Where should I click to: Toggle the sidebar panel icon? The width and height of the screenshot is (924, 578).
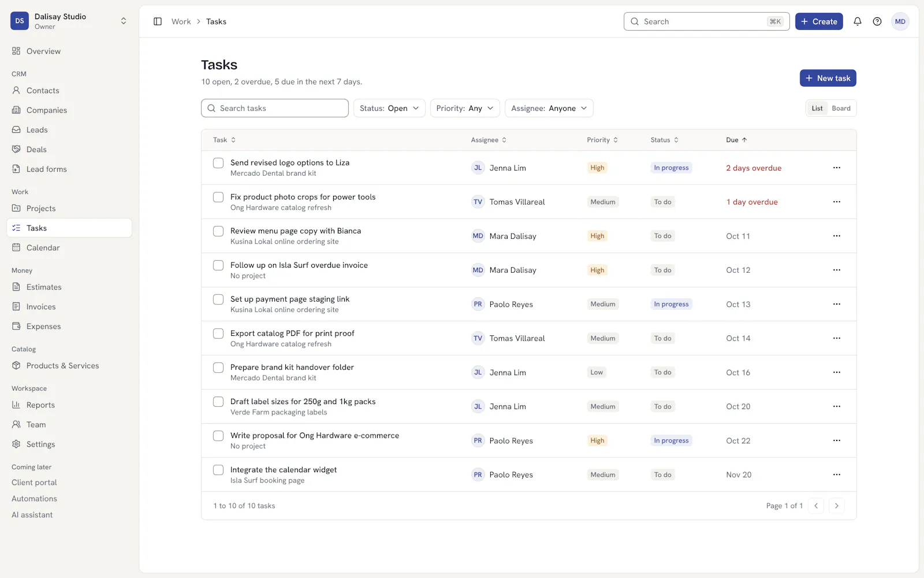[x=158, y=21]
